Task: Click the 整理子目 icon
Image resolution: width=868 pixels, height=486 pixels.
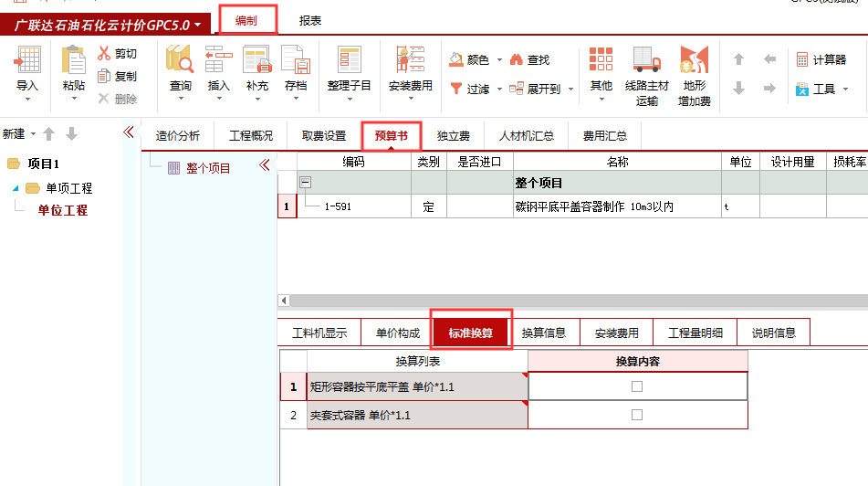Action: 349,62
